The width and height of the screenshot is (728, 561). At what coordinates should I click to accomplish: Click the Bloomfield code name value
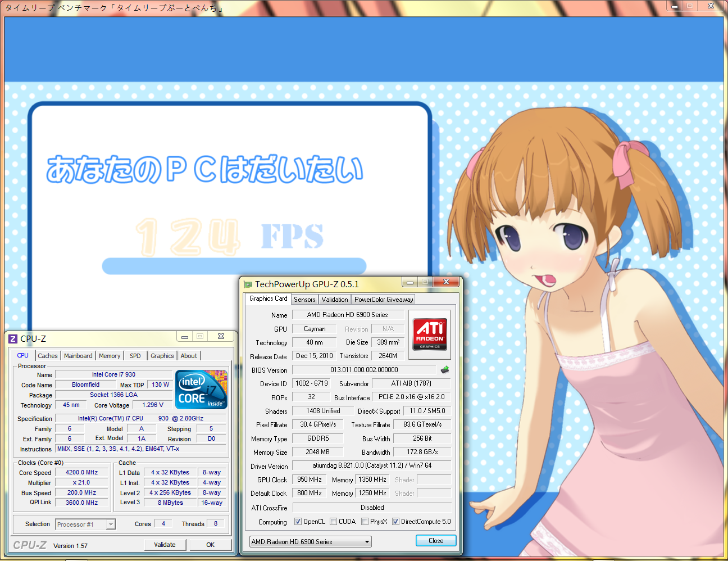(85, 384)
